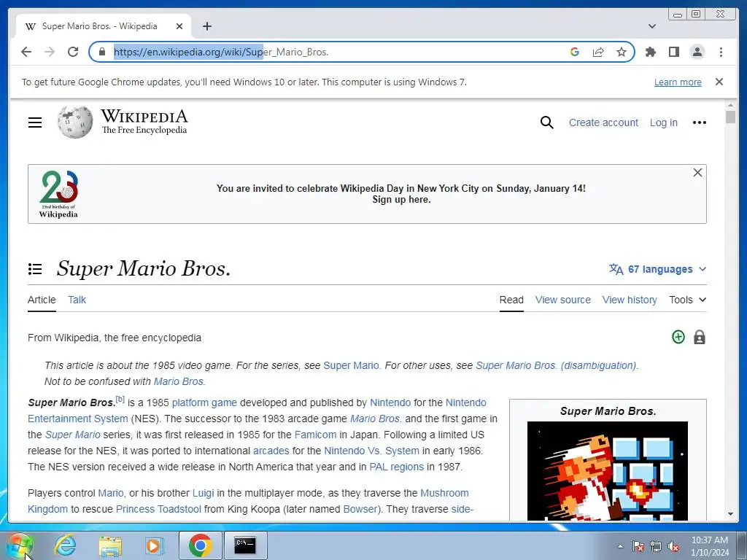747x560 pixels.
Task: Open the taskbar clock showing 10:37 AM
Action: 710,546
